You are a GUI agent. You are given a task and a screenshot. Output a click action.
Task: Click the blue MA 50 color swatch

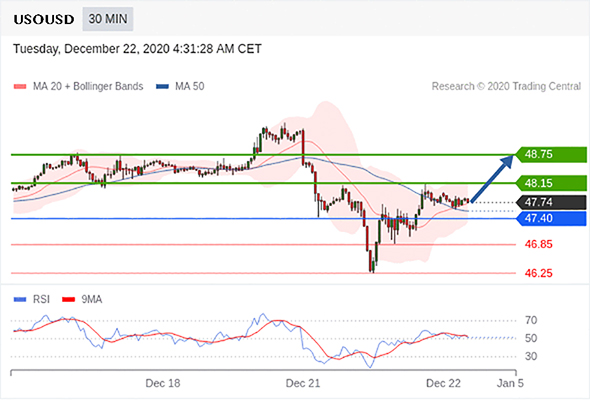tap(162, 87)
